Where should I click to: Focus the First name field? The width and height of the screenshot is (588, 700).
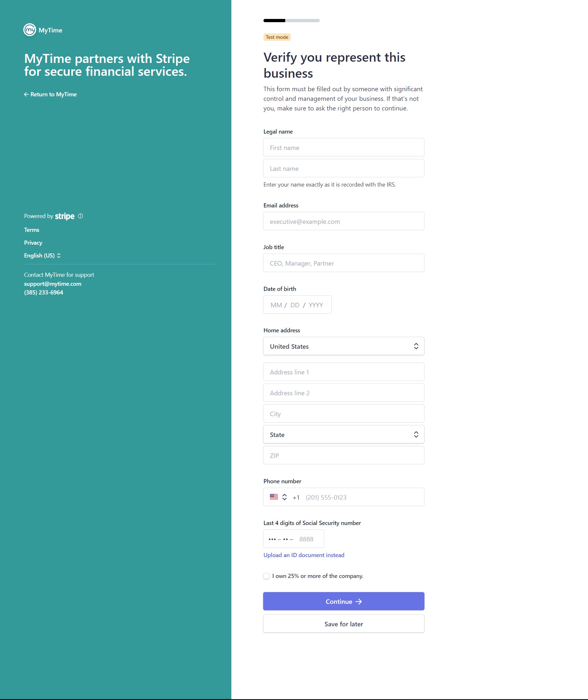(x=343, y=147)
